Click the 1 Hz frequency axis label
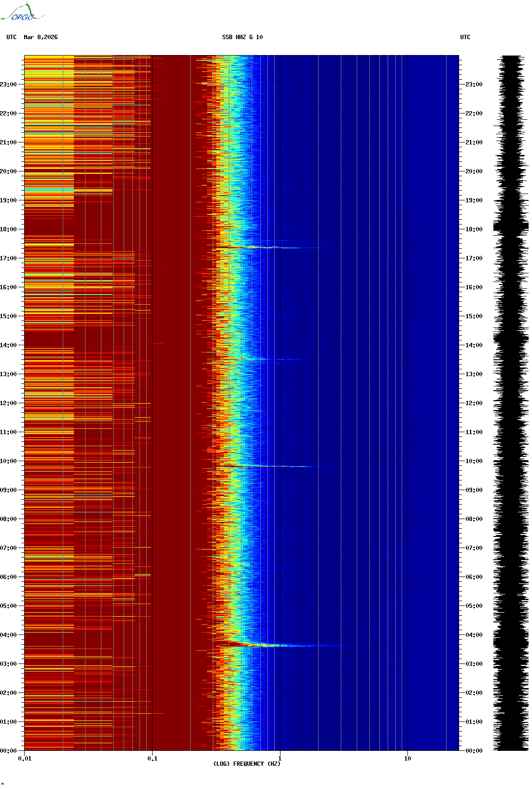The image size is (532, 789). point(280,759)
